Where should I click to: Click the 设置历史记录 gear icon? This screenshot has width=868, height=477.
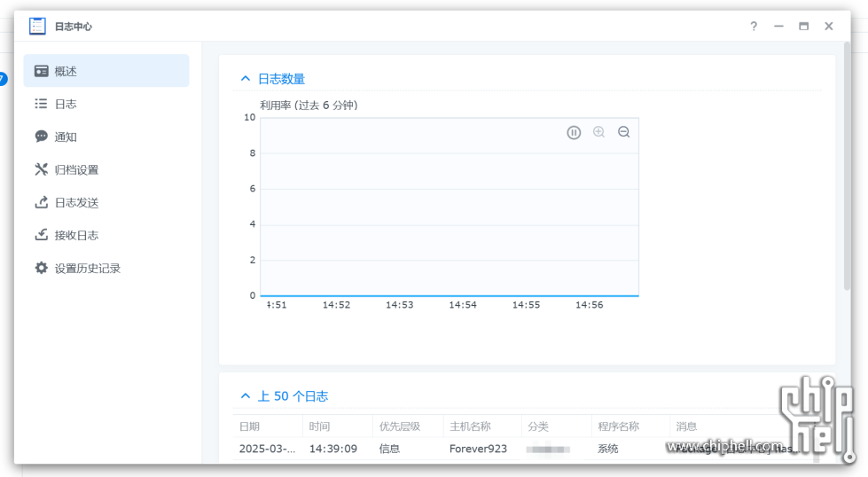coord(41,268)
